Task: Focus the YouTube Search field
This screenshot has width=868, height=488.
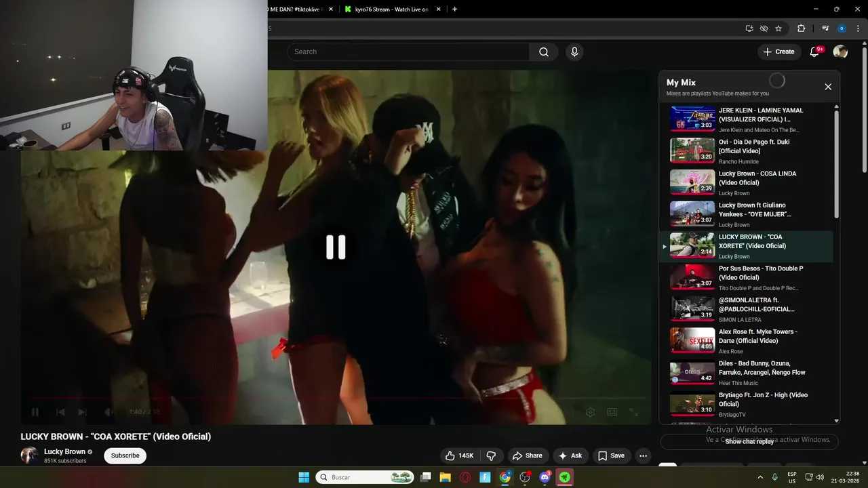Action: (x=408, y=52)
